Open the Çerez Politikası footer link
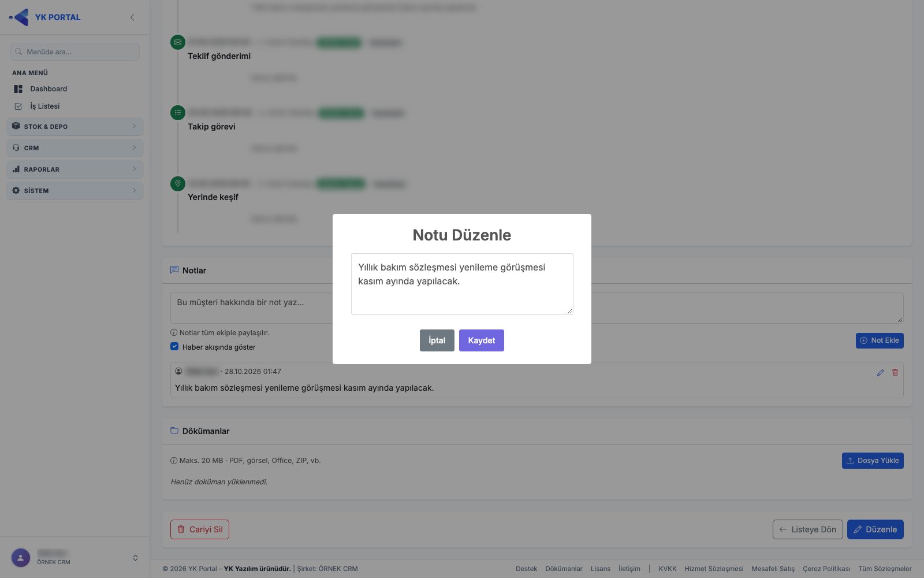Image resolution: width=924 pixels, height=578 pixels. pyautogui.click(x=826, y=569)
